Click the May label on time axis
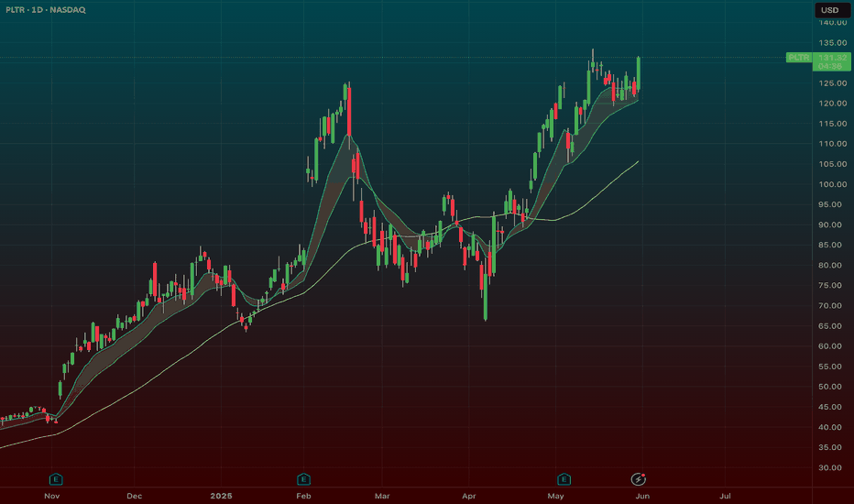The height and width of the screenshot is (504, 854). coord(555,496)
